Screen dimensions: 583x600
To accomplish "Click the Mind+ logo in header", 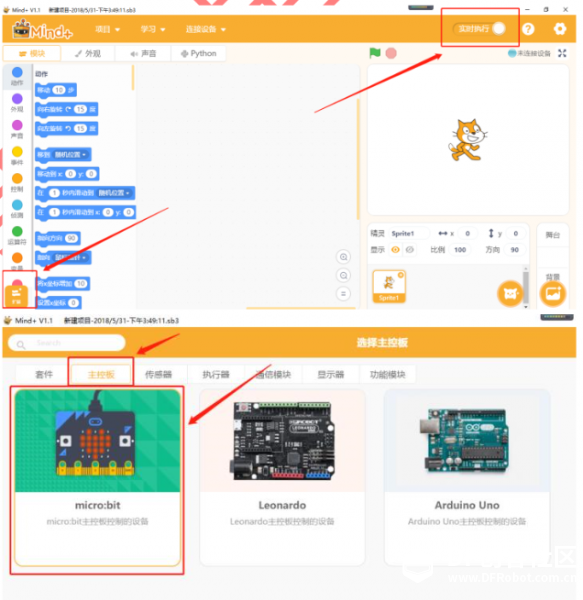I will pyautogui.click(x=42, y=29).
